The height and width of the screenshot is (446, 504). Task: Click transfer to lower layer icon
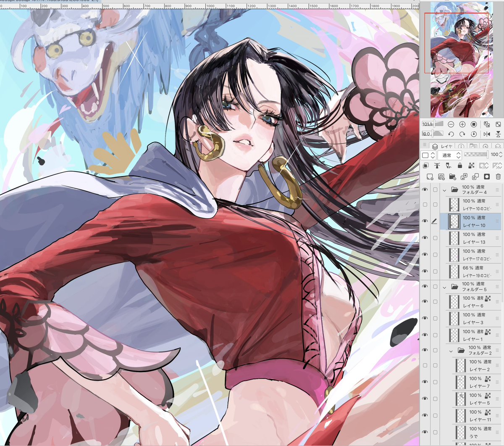(464, 177)
